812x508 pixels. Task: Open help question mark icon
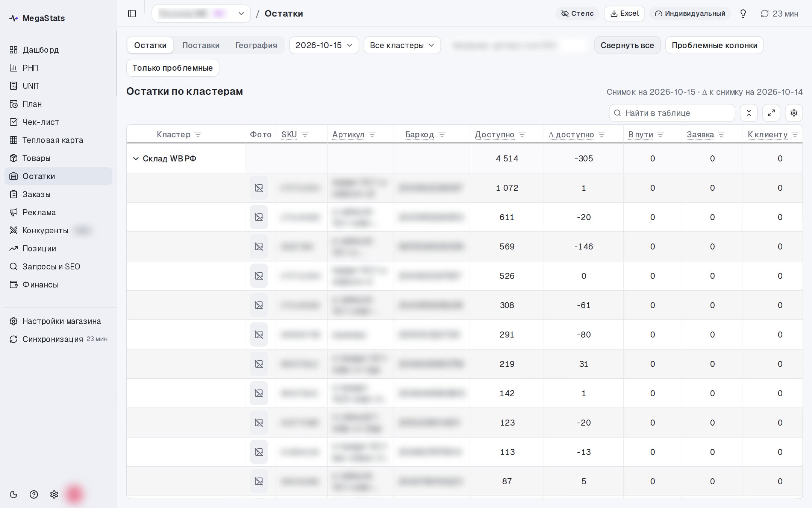click(x=34, y=494)
